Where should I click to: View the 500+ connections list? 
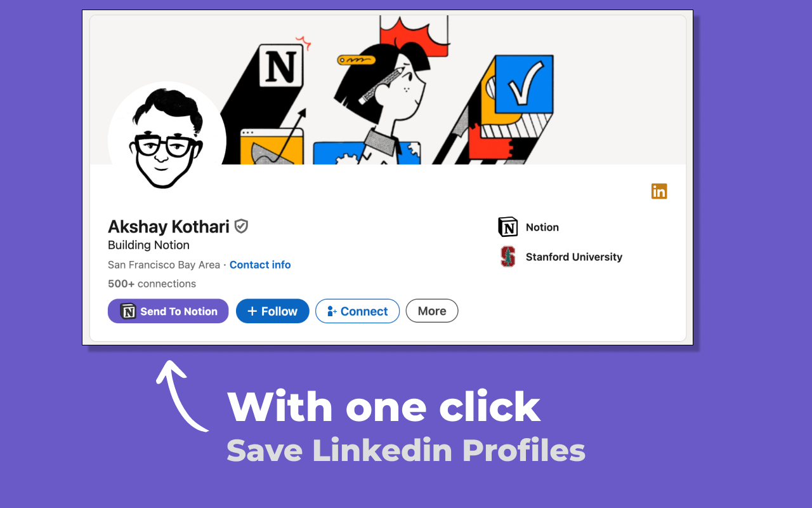[x=152, y=284]
